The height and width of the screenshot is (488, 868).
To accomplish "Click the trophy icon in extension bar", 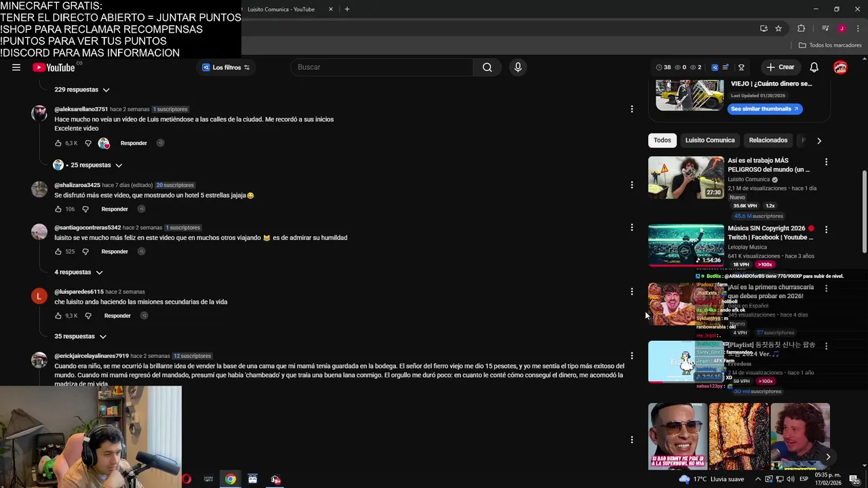I will pyautogui.click(x=741, y=67).
